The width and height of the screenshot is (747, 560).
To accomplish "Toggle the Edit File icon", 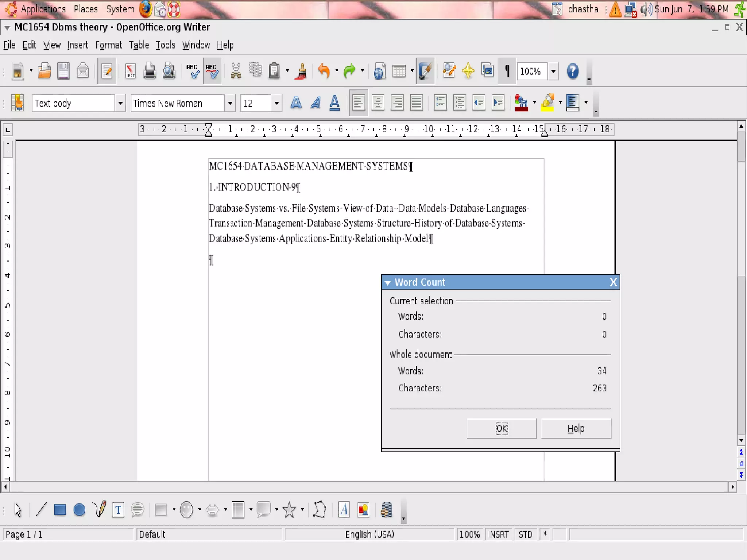I will pos(107,71).
